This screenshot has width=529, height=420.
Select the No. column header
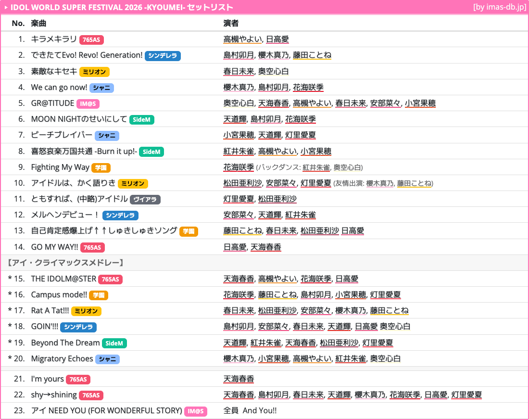tap(18, 23)
